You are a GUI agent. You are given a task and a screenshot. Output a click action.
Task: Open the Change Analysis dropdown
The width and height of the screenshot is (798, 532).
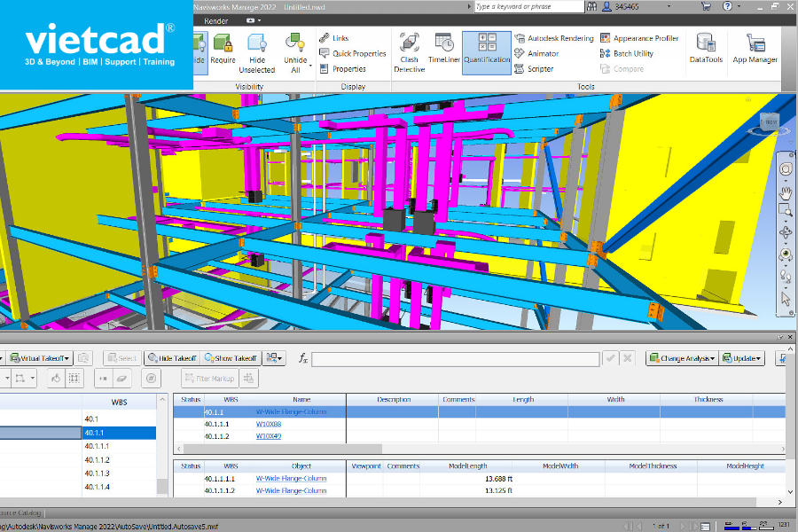[683, 358]
